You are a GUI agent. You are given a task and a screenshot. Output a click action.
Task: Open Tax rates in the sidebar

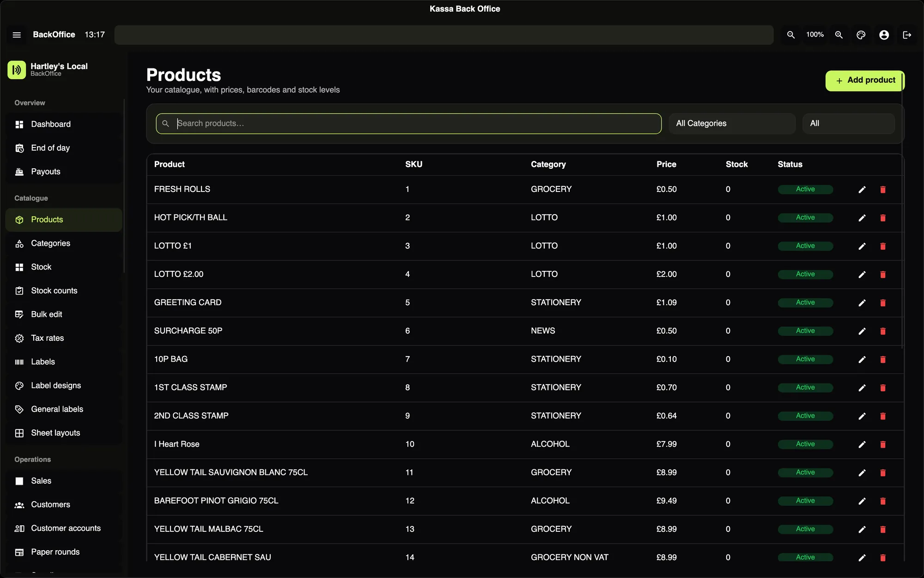coord(64,338)
